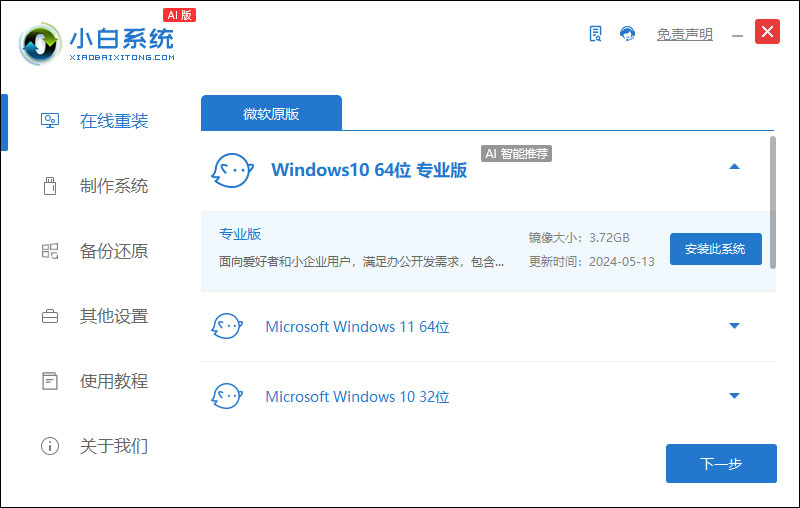The width and height of the screenshot is (800, 508).
Task: Click the Microsoft Windows 10 32位 mascot icon
Action: click(227, 396)
